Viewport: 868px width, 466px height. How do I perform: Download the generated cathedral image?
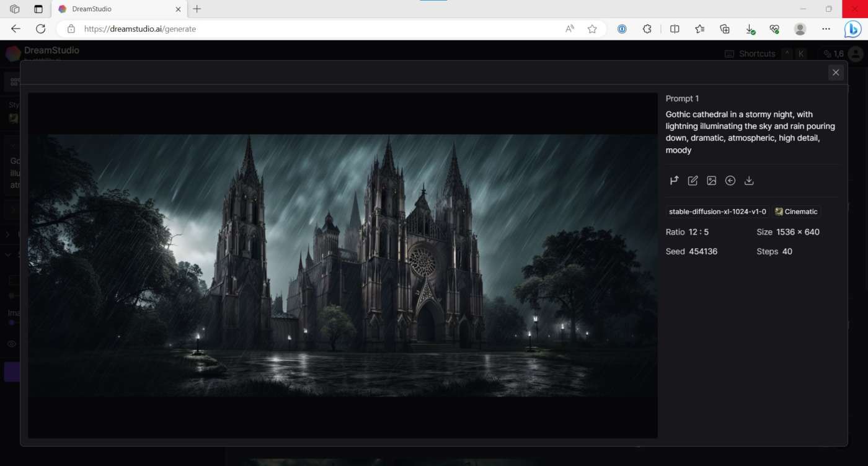coord(749,181)
